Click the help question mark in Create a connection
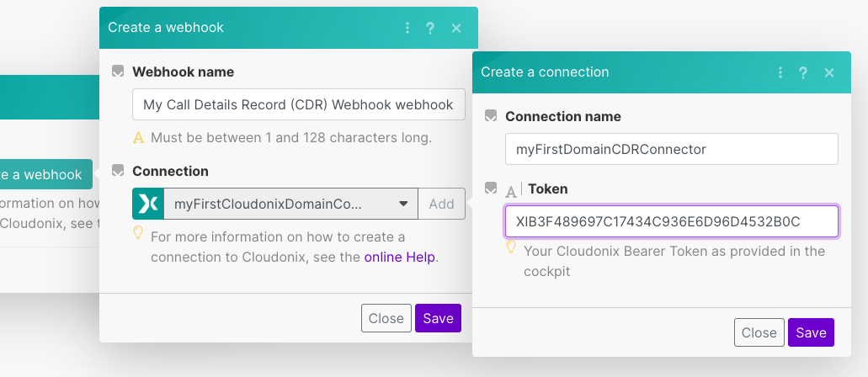The height and width of the screenshot is (377, 868). 803,72
